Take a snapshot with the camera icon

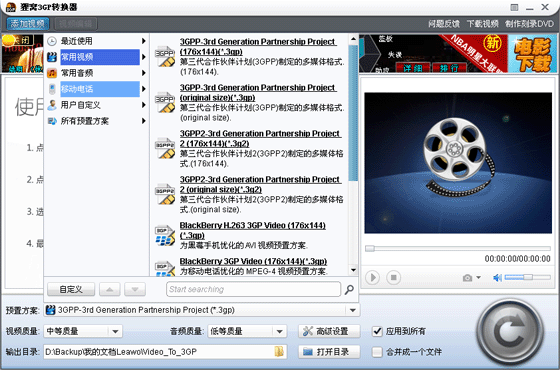[x=467, y=278]
